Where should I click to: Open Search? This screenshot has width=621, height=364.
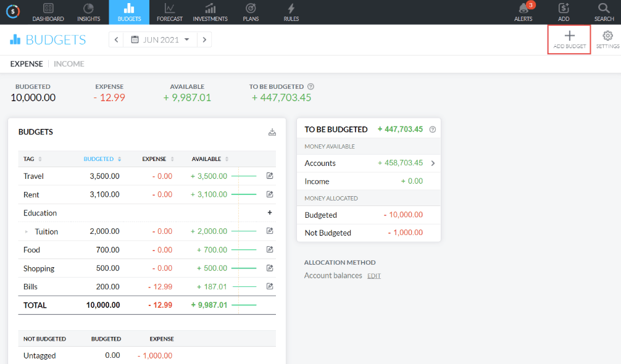(604, 12)
